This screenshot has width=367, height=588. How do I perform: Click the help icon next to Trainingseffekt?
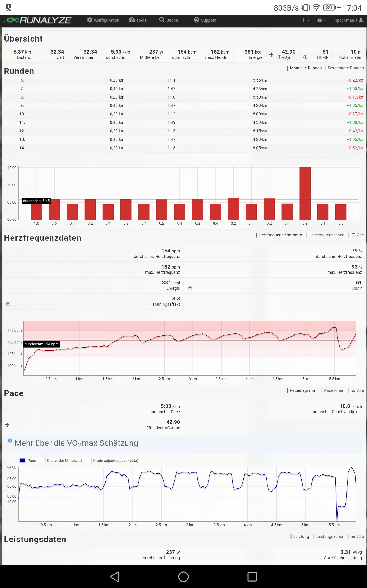coord(8,304)
